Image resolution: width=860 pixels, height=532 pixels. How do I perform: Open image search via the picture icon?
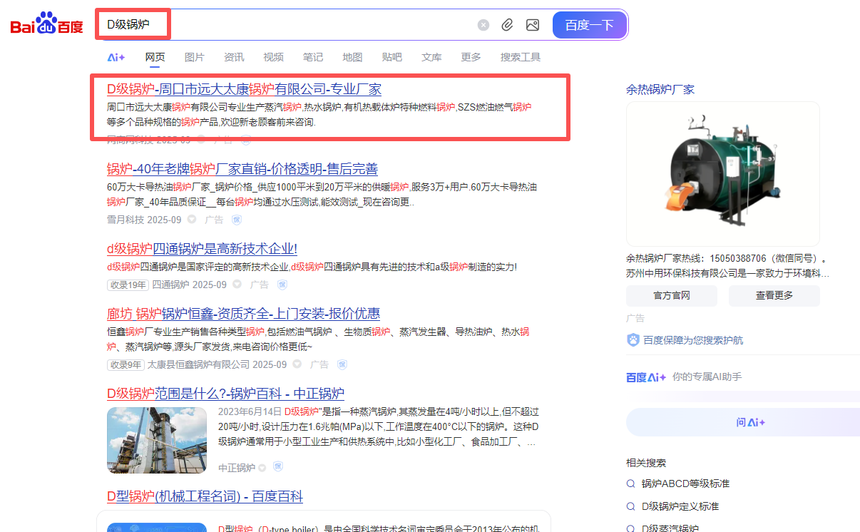click(532, 25)
